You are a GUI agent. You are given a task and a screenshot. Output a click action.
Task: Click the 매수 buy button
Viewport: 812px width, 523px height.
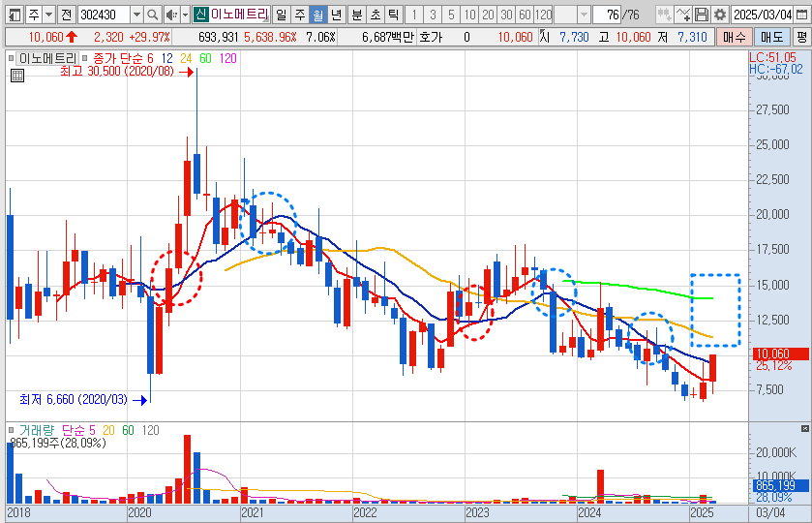pyautogui.click(x=735, y=38)
